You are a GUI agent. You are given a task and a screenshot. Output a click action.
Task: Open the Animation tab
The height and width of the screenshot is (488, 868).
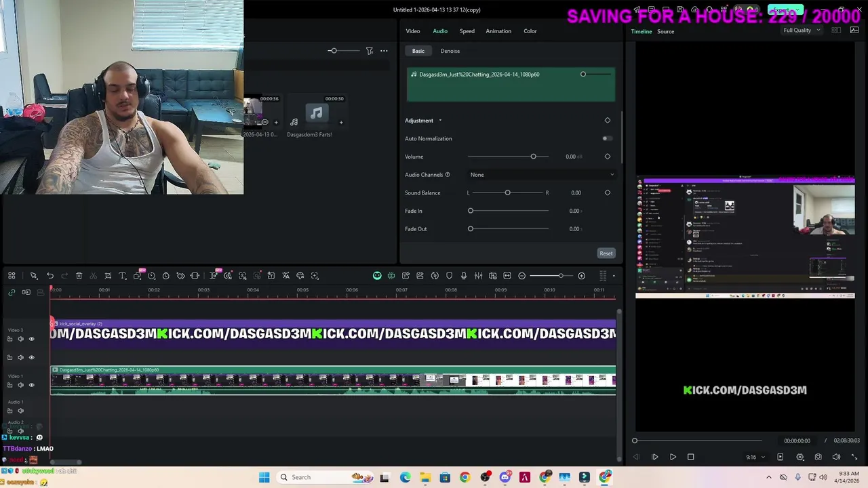498,31
